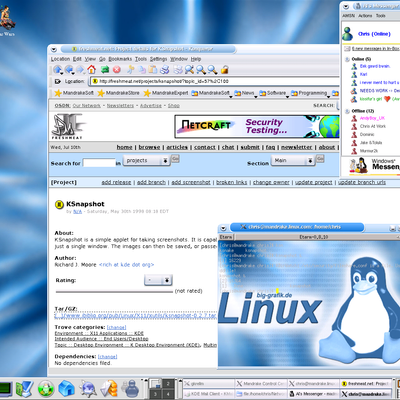
Task: Open the blue Home folder in the panel
Action: point(66,388)
